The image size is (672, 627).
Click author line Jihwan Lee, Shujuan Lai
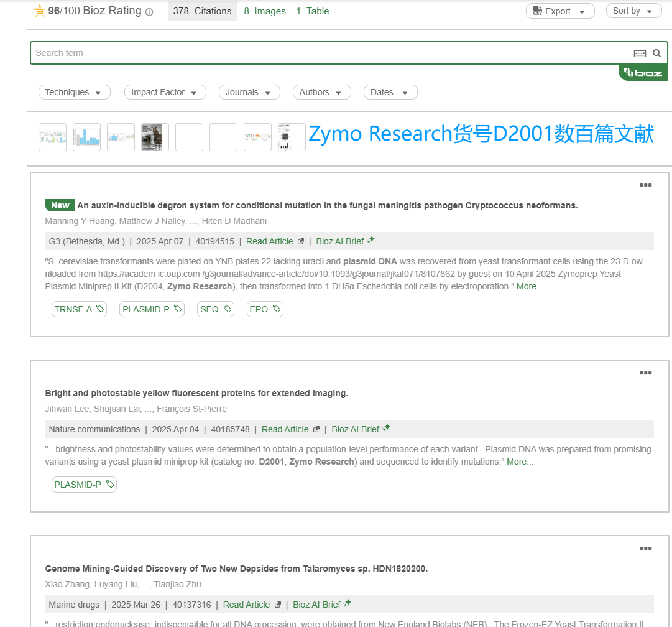point(136,409)
